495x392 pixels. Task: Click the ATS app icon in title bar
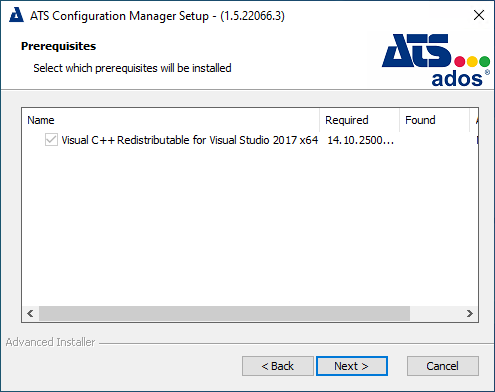pyautogui.click(x=16, y=15)
